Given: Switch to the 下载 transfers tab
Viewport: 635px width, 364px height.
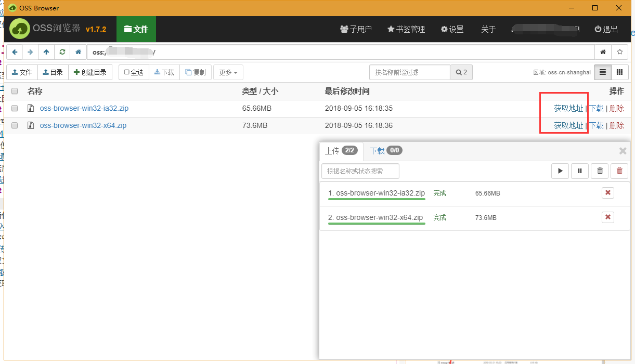Looking at the screenshot, I should 386,151.
